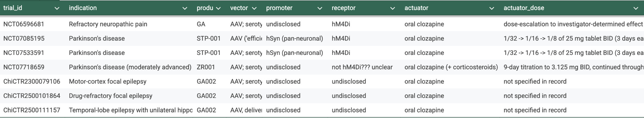Image resolution: width=644 pixels, height=118 pixels.
Task: Open vector column dropdown chevron
Action: [254, 8]
